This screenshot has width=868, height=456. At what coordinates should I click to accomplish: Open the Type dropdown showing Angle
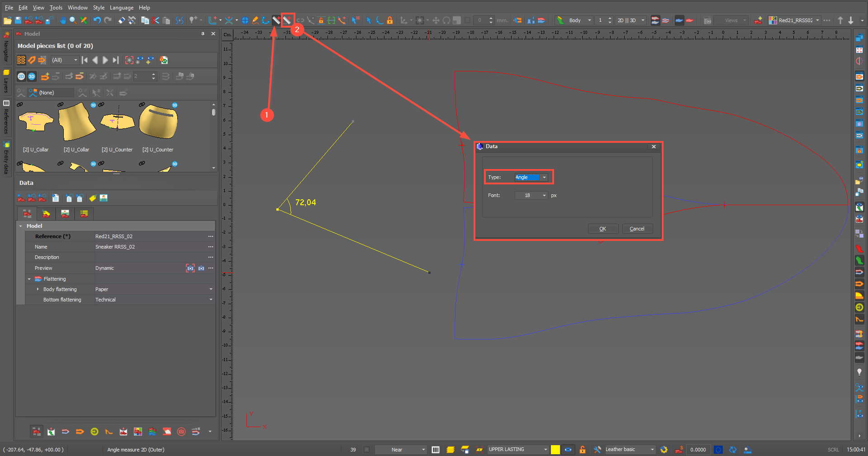click(531, 177)
